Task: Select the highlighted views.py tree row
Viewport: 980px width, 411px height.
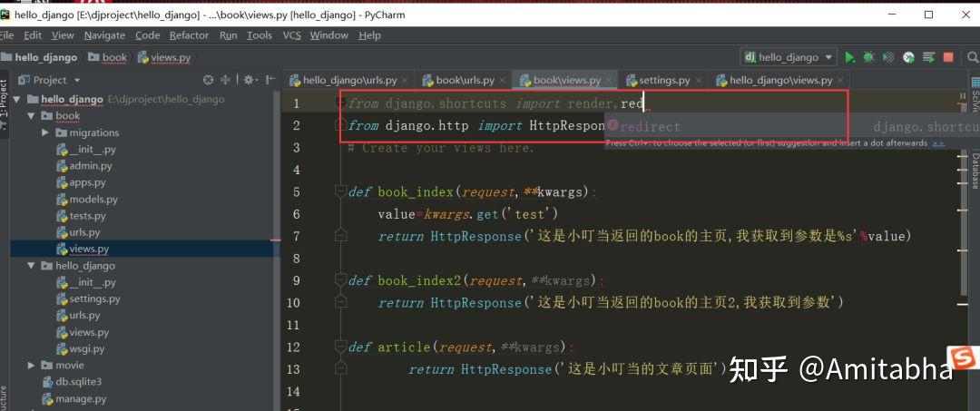Action: coord(145,250)
